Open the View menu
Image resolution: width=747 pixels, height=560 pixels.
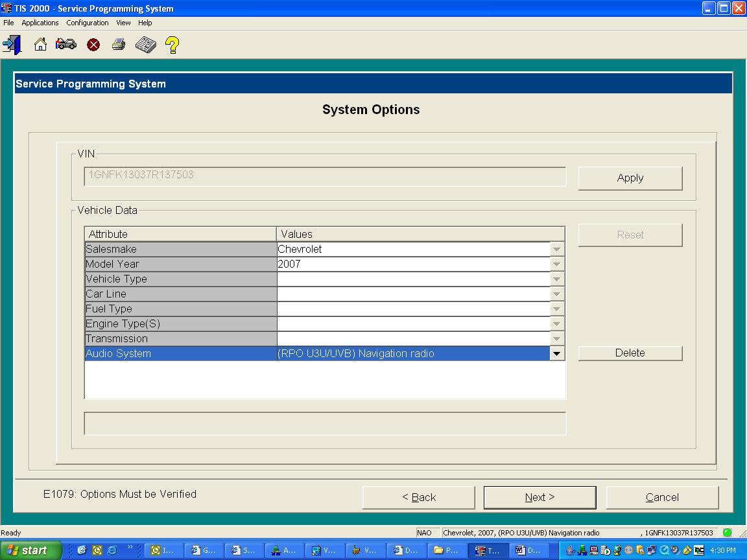tap(123, 23)
